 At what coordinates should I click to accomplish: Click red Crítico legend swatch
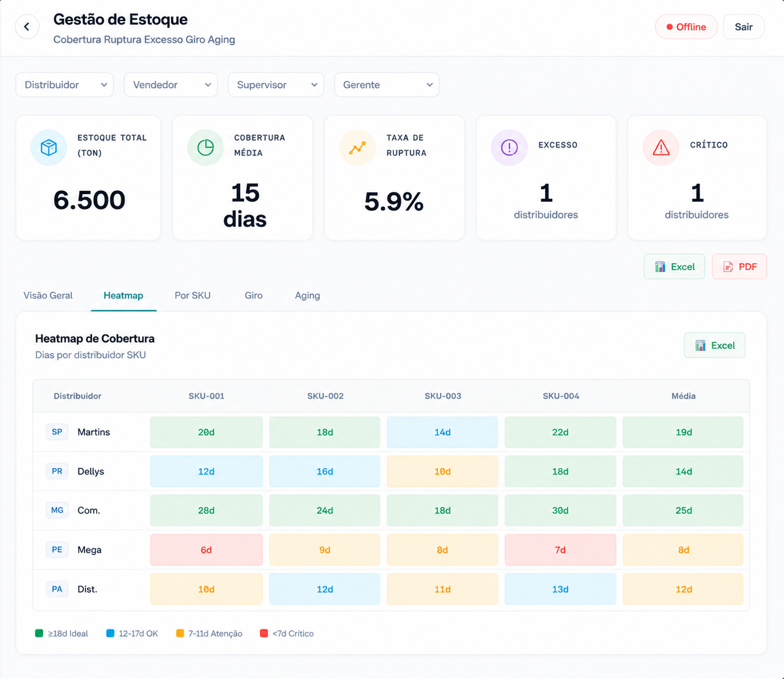[264, 634]
